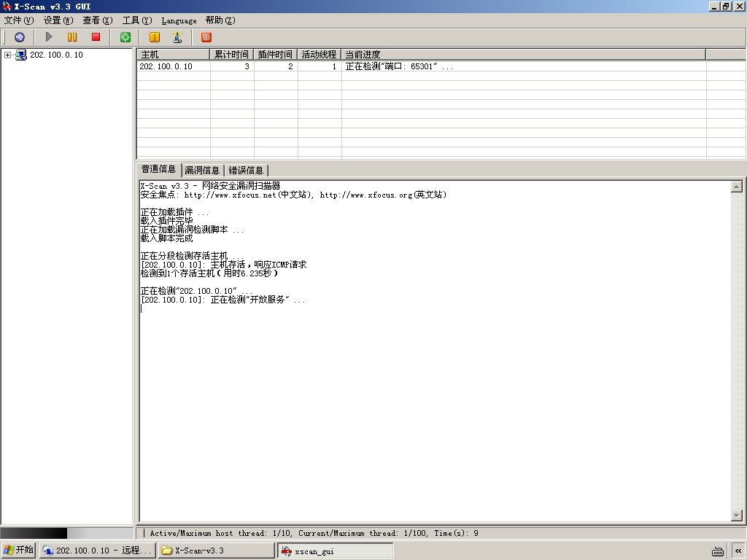This screenshot has width=747, height=560.
Task: Click log line 主机存活，响应ICMP请求
Action: coord(224,264)
